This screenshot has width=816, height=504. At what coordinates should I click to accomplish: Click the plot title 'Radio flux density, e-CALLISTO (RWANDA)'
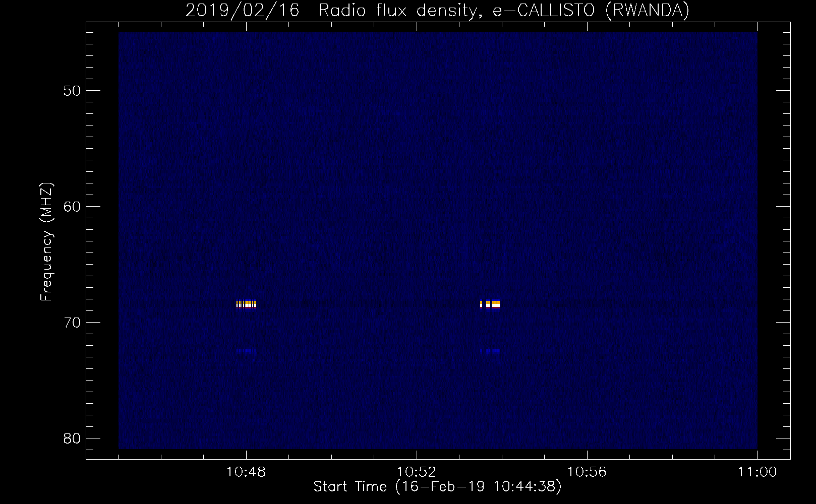click(504, 10)
